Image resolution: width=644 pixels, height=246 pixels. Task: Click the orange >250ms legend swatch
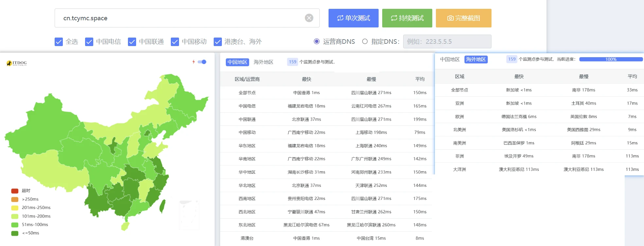15,199
